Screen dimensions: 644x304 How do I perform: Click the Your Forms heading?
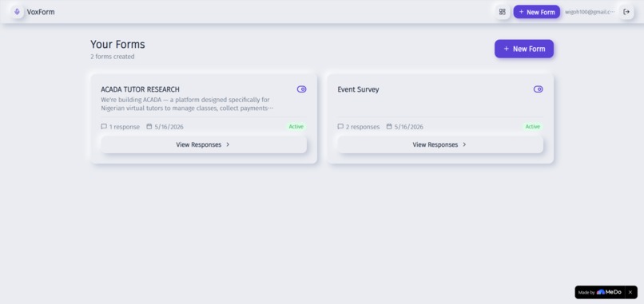pos(117,45)
